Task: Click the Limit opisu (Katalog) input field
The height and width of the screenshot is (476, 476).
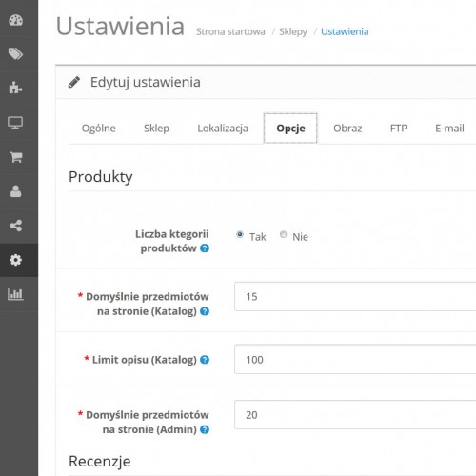Action: (x=355, y=360)
